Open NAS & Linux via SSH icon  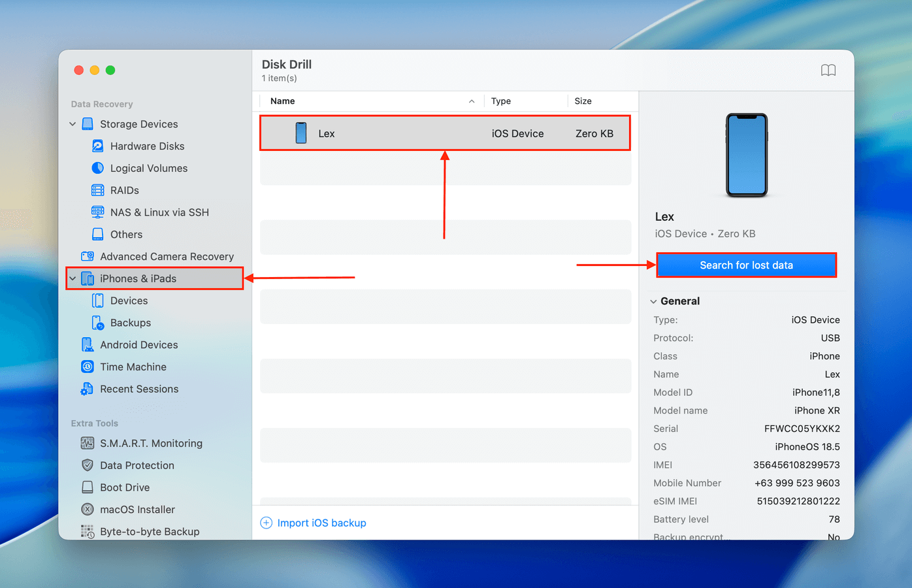[97, 212]
